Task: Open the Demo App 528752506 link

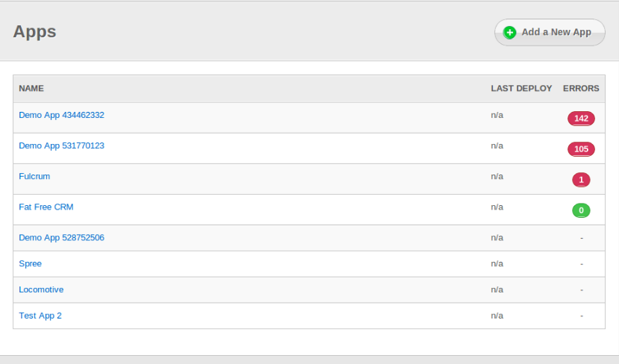Action: 61,237
